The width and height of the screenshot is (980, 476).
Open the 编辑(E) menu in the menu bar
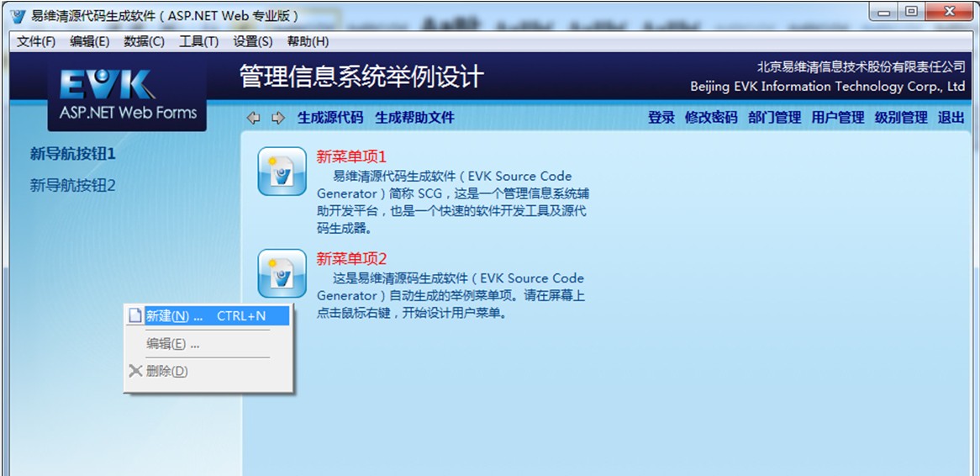click(x=90, y=41)
